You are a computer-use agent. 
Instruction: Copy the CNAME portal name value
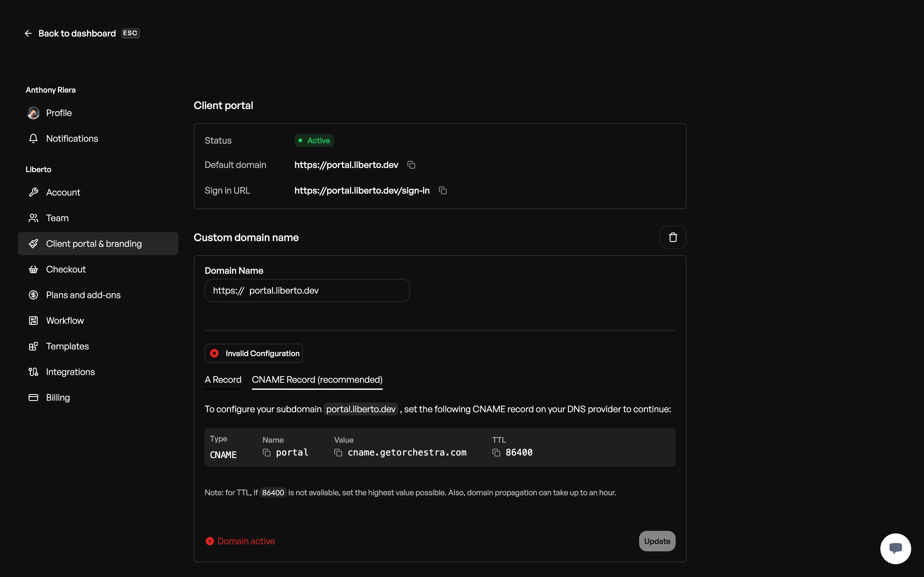coord(267,453)
